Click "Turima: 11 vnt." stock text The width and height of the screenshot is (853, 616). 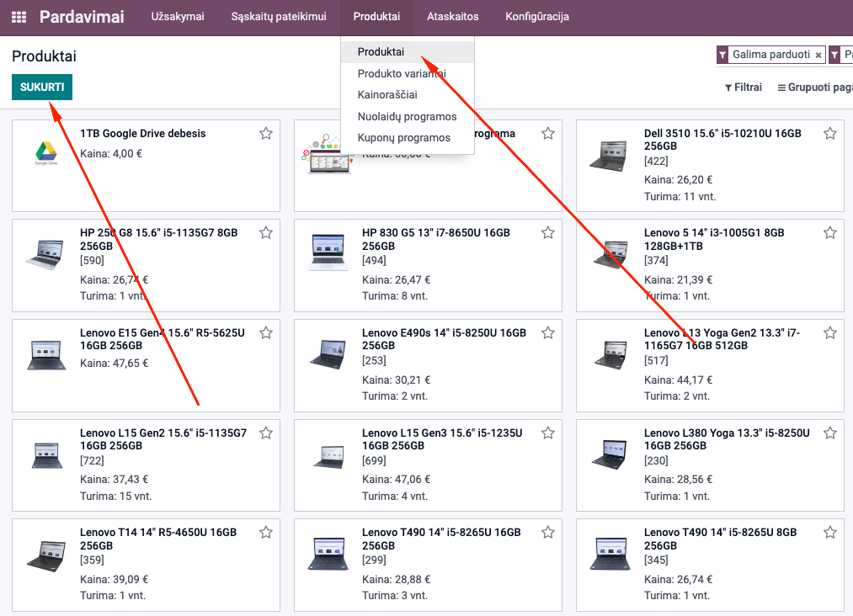(680, 196)
